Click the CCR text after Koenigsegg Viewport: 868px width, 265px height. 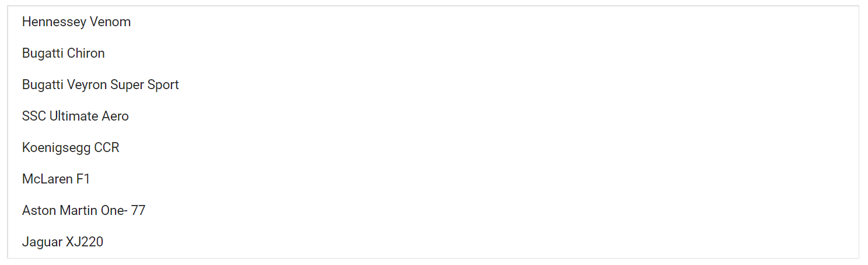pos(107,148)
